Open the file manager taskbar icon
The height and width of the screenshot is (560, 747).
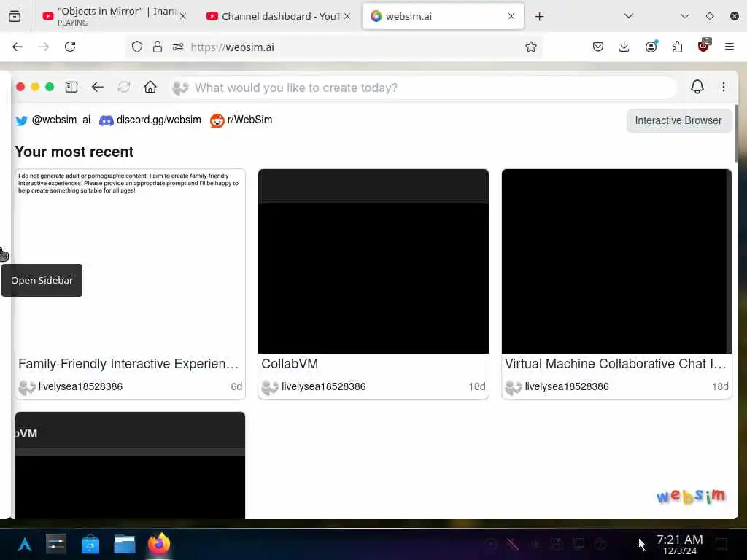click(x=124, y=544)
